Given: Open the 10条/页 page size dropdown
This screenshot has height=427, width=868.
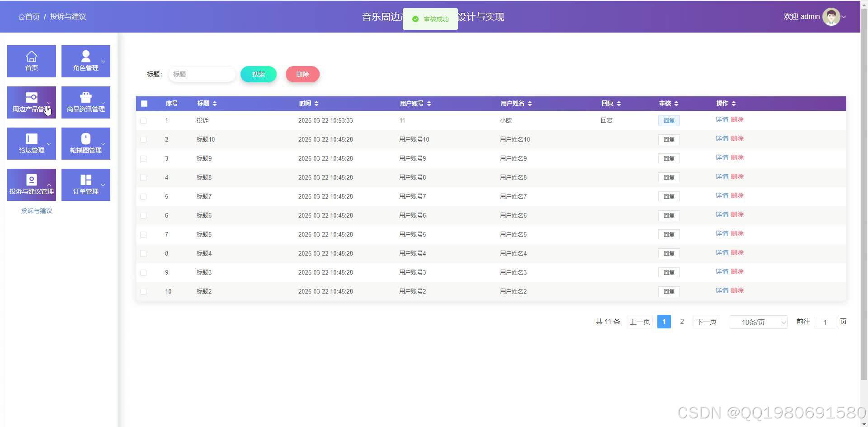Looking at the screenshot, I should [758, 322].
